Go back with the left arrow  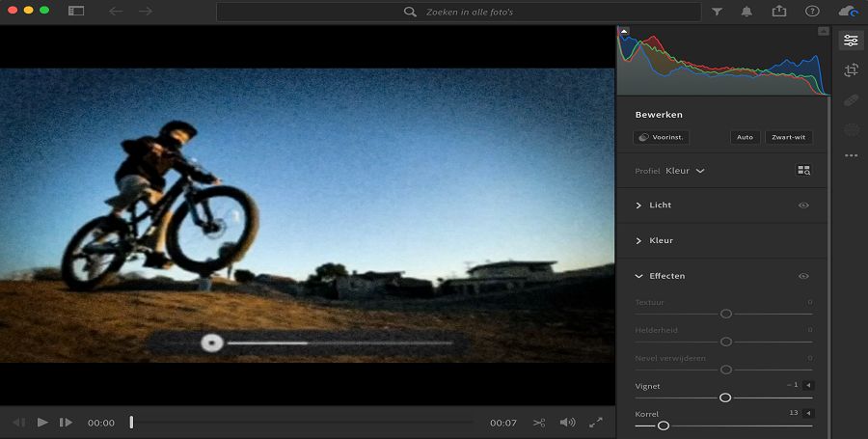pos(116,11)
